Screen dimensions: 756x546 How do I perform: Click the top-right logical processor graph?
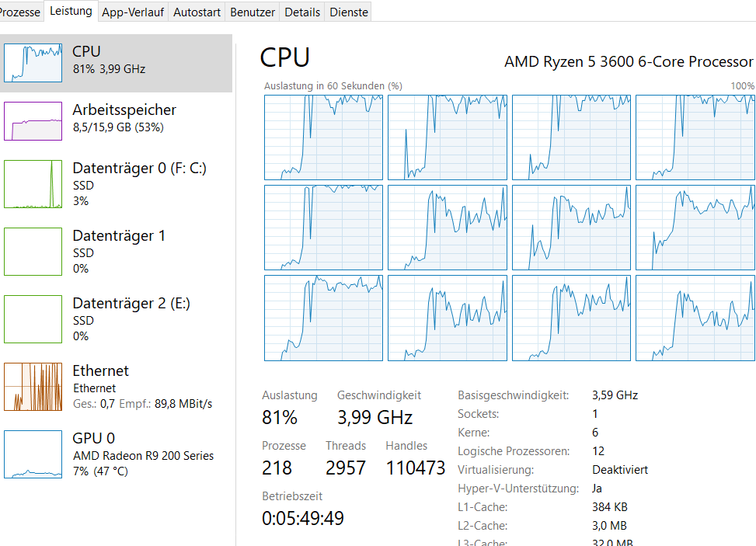pyautogui.click(x=695, y=137)
